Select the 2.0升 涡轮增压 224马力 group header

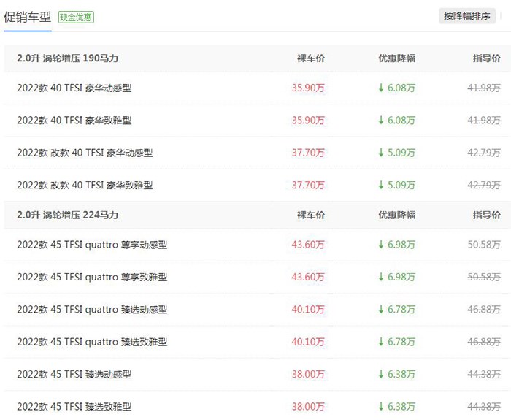pyautogui.click(x=67, y=215)
